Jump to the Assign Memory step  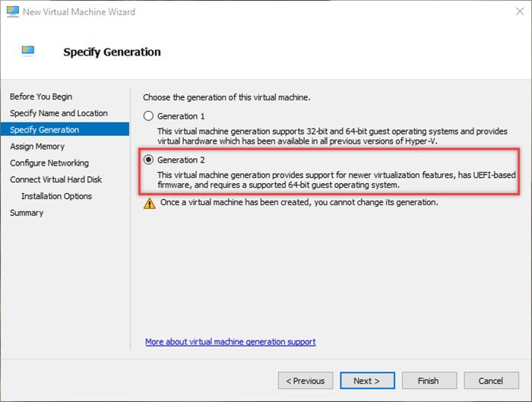(37, 147)
